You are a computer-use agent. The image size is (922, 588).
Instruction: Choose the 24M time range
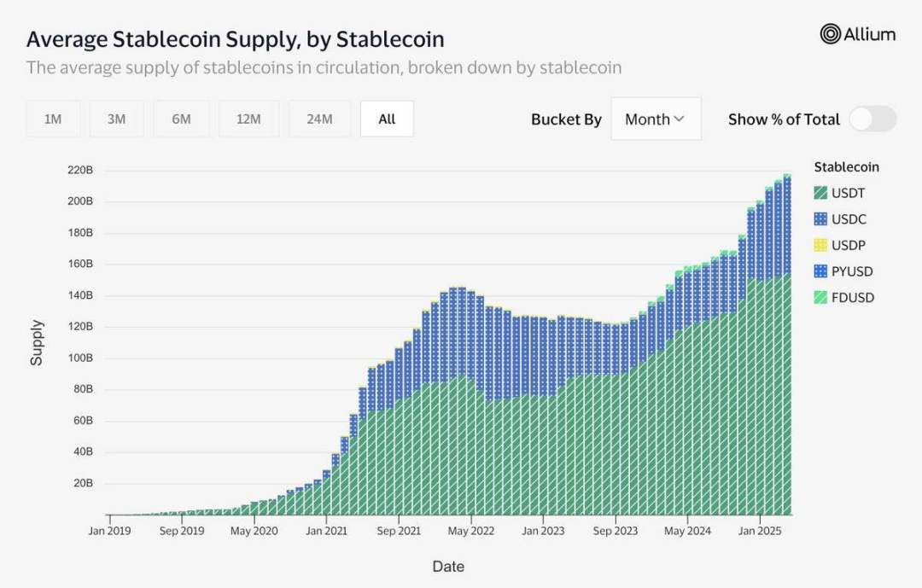(x=319, y=119)
